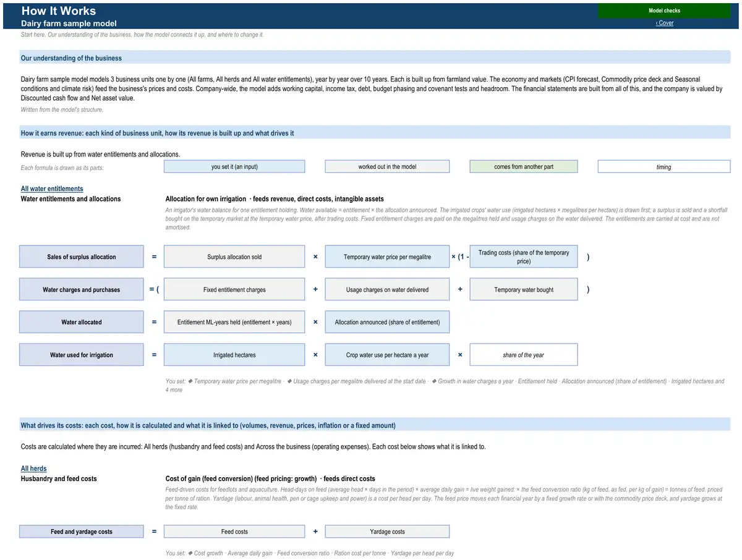Select the "Irrigated hectares" formula box

pyautogui.click(x=234, y=355)
